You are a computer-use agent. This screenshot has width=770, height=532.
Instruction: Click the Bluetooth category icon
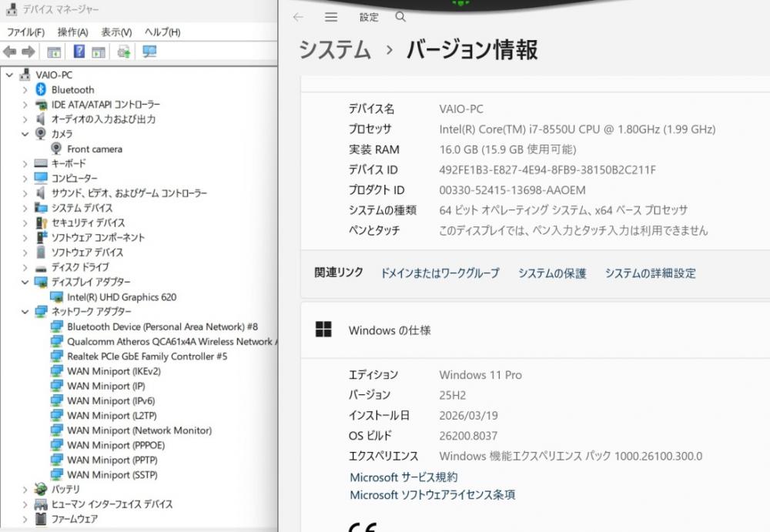(41, 89)
